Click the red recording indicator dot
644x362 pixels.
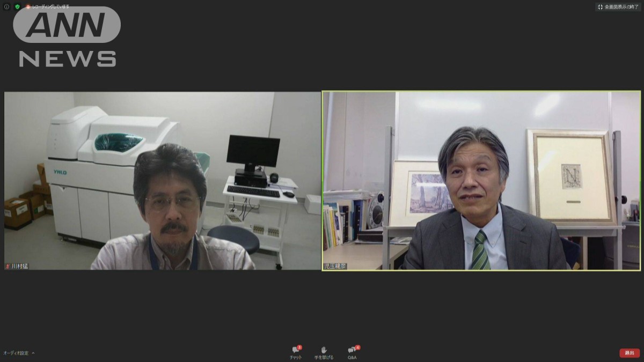[28, 6]
